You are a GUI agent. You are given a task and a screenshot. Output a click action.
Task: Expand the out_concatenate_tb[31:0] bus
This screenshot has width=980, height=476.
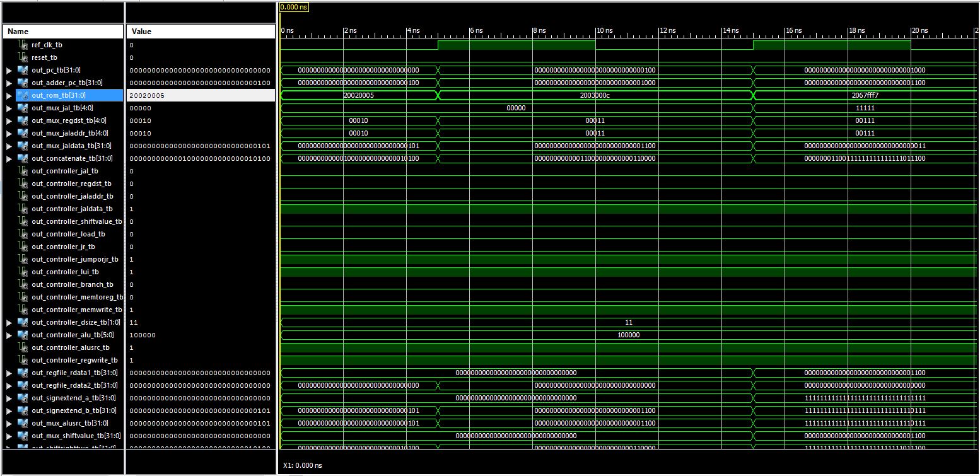(9, 158)
